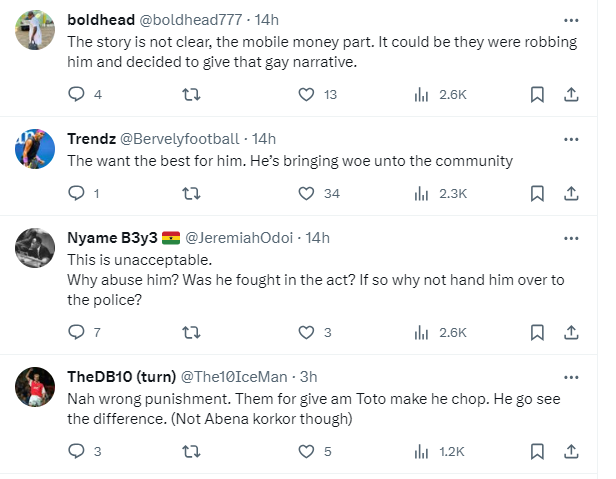The image size is (616, 479).
Task: Bookmark the boldhead tweet
Action: (537, 95)
